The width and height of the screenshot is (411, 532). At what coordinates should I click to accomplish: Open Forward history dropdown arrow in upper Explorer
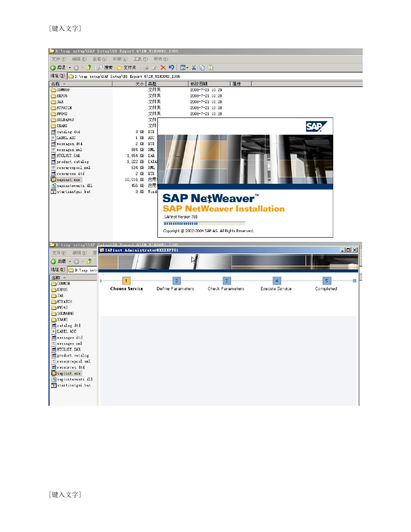click(x=82, y=68)
